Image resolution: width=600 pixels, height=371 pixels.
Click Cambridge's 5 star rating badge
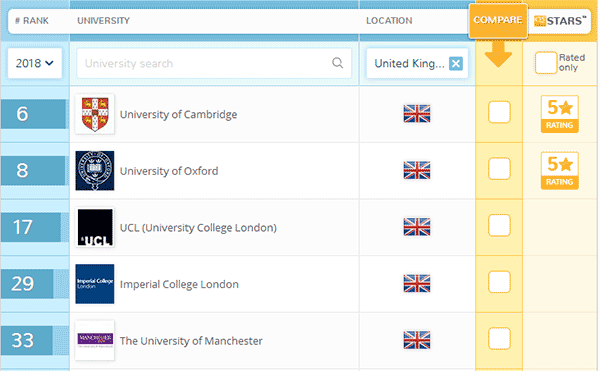click(559, 114)
